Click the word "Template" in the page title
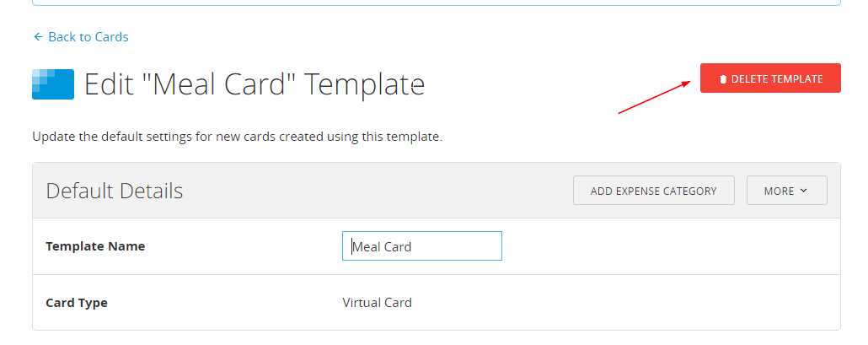 click(364, 84)
